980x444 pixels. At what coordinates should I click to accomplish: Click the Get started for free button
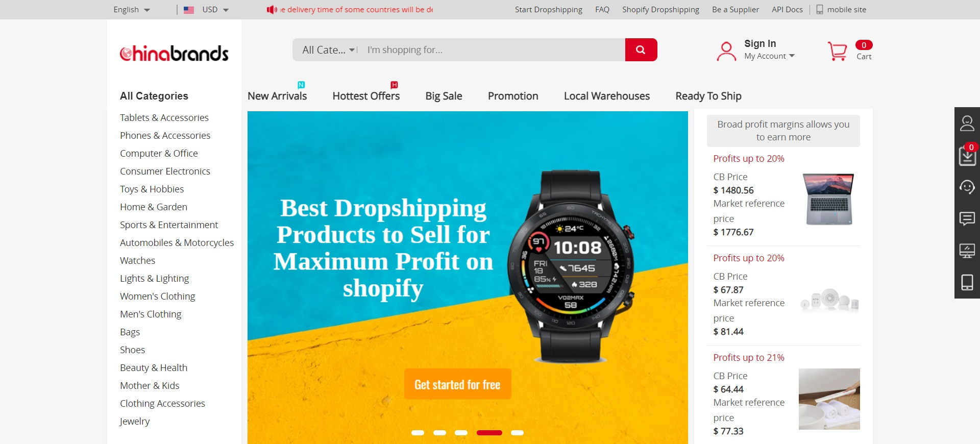457,384
